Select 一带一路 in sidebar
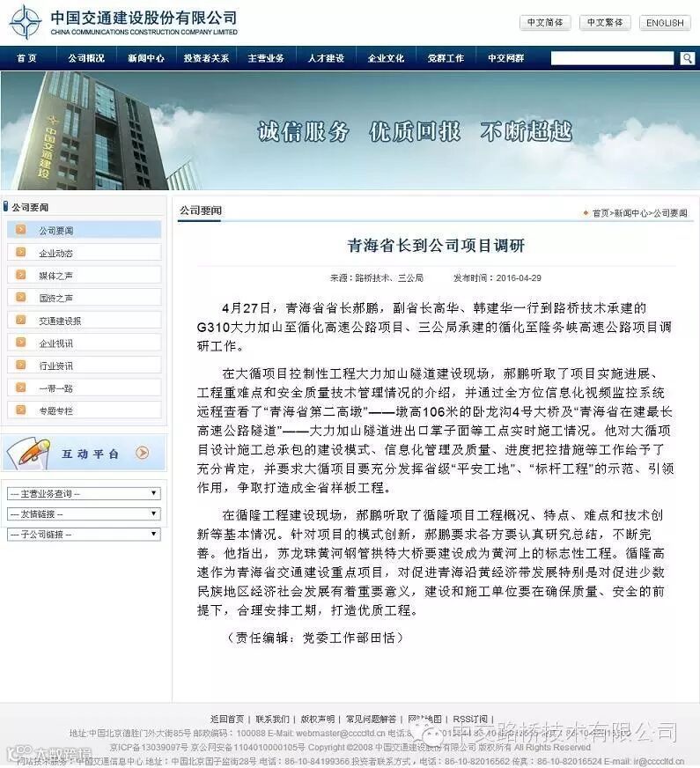Screen dimensions: 700x768 84,388
